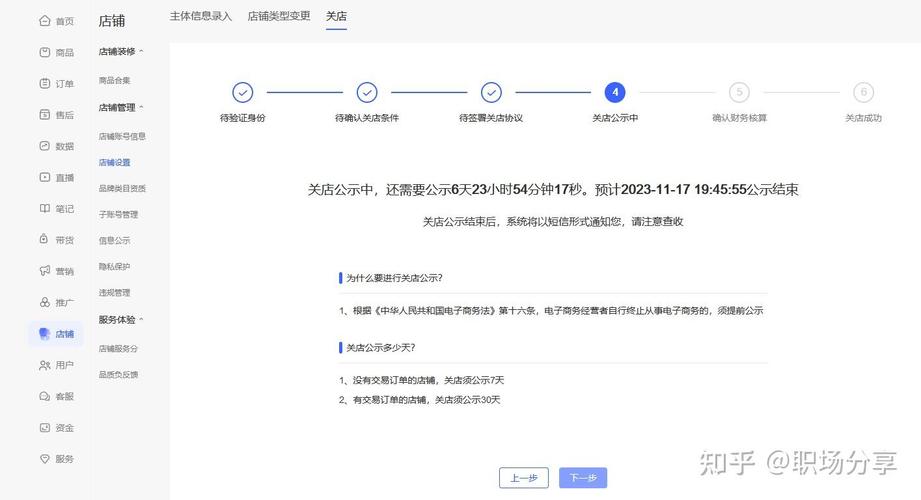Open the 数据 data chart icon
The width and height of the screenshot is (921, 500).
pos(44,146)
